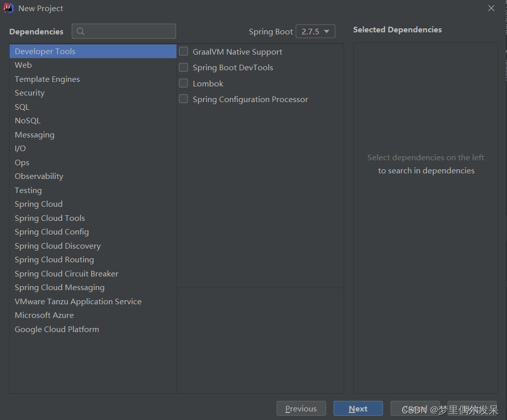Select the Web category
This screenshot has width=507, height=420.
click(23, 65)
